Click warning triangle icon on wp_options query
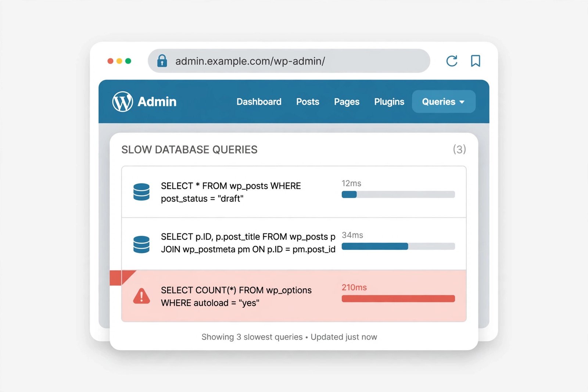The image size is (588, 392). [141, 296]
